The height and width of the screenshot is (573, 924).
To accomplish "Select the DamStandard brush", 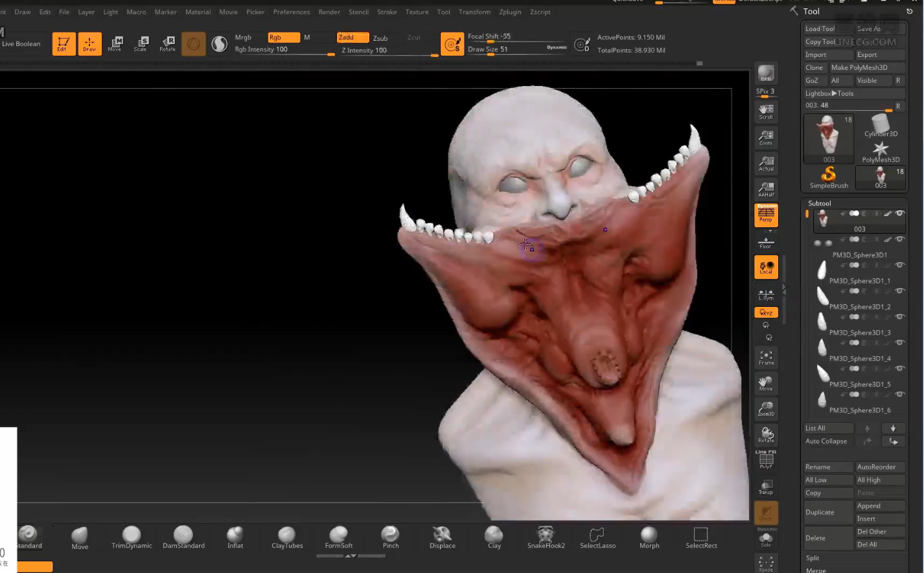I will pyautogui.click(x=183, y=537).
